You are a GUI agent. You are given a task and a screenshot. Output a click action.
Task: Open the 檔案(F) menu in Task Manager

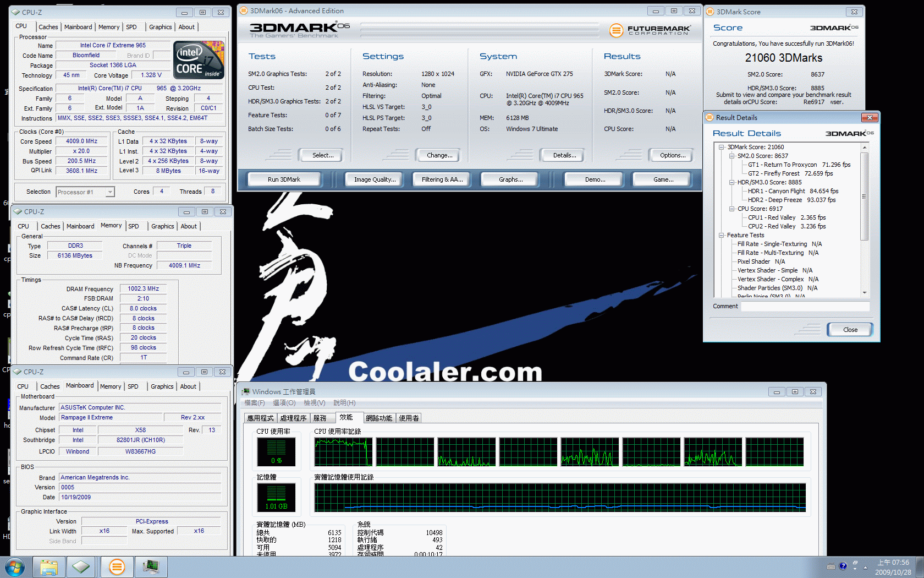point(255,403)
